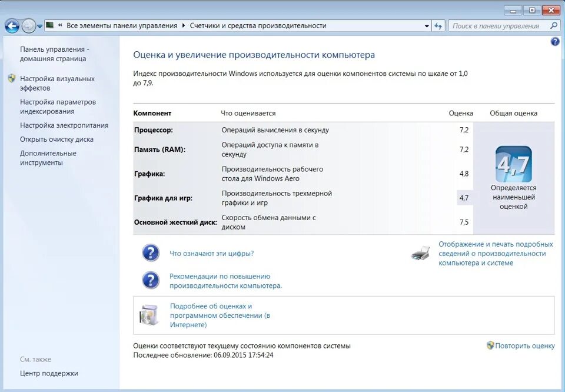Open the recent pages dropdown arrow
The image size is (565, 392).
point(39,26)
